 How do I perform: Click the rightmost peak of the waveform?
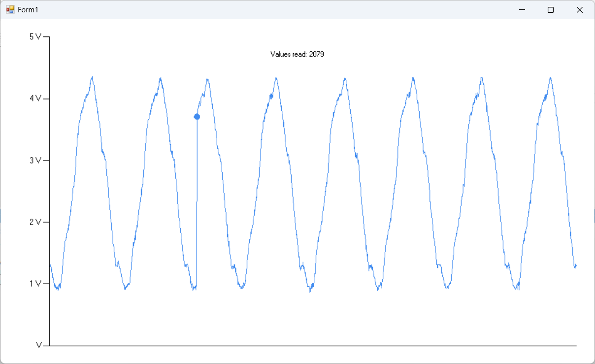click(550, 78)
